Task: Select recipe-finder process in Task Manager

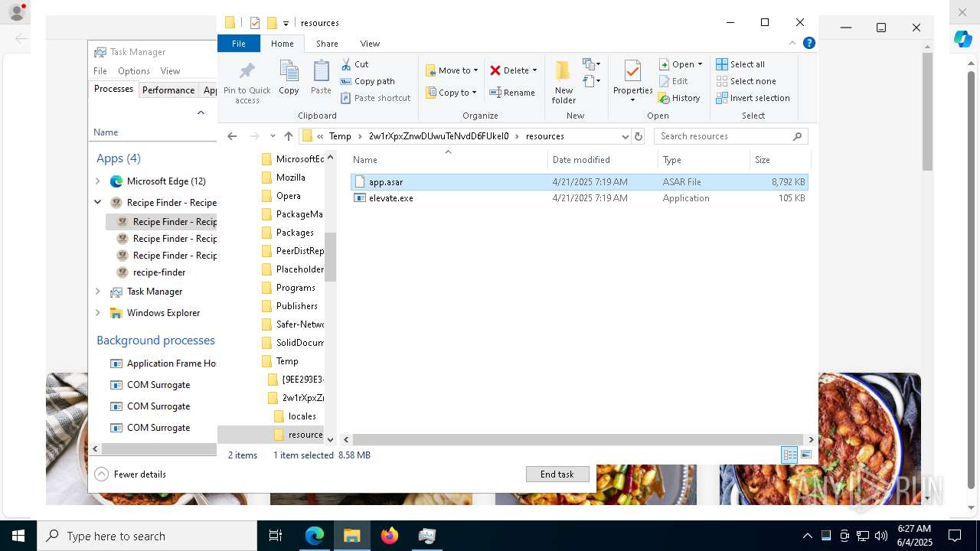Action: (x=158, y=272)
